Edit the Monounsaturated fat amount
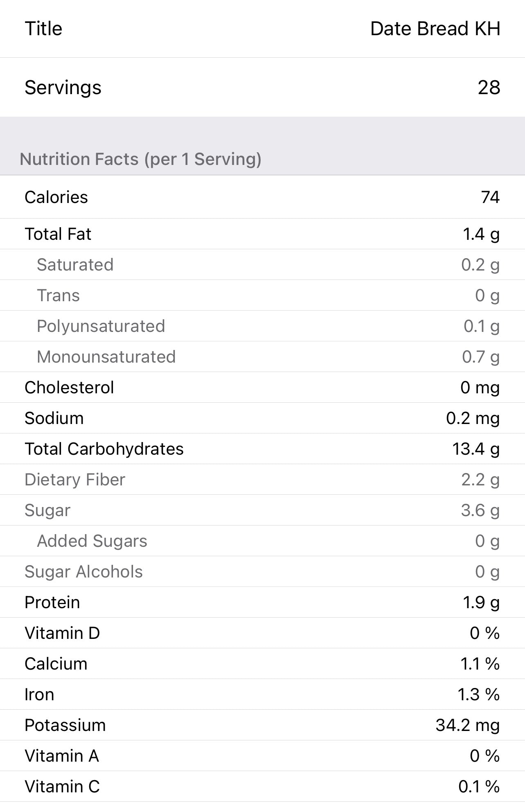The width and height of the screenshot is (525, 812). coord(480,357)
